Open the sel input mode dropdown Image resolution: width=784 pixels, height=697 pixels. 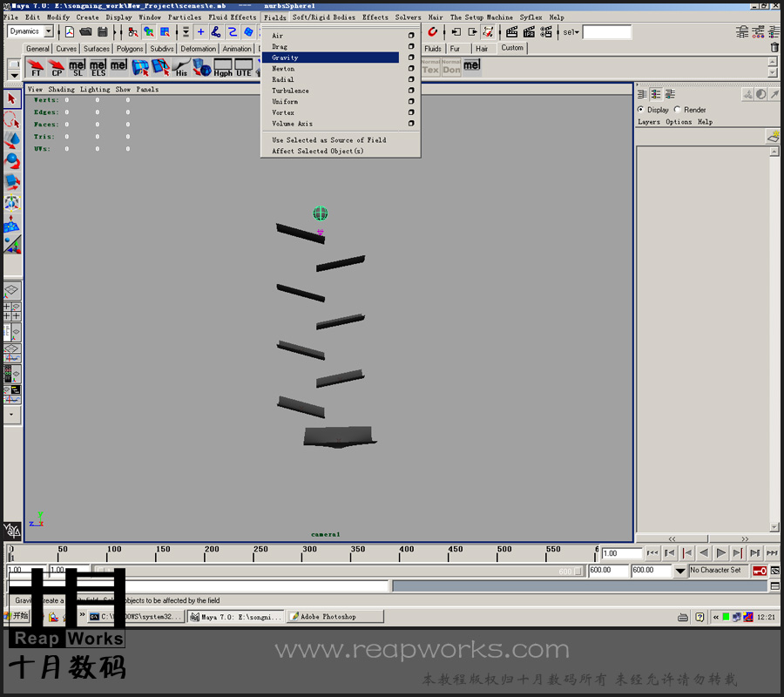coord(571,32)
